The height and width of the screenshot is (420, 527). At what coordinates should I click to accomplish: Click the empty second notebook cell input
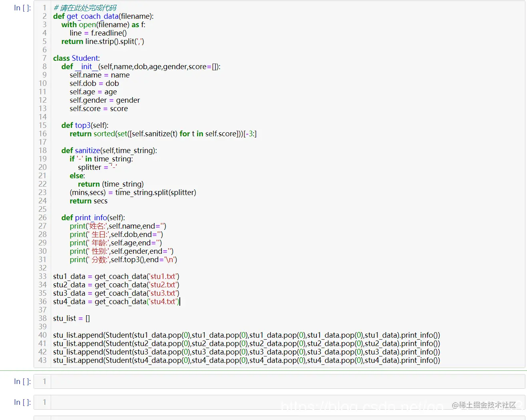tap(288, 381)
